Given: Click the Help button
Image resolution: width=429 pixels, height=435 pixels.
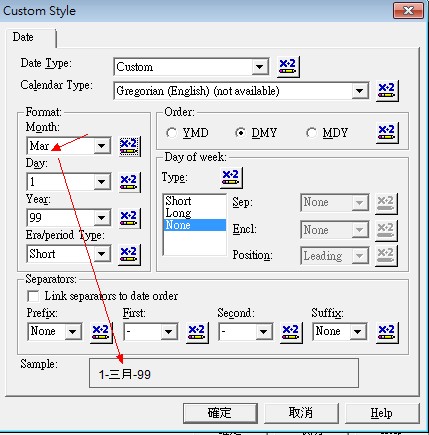Looking at the screenshot, I should [382, 413].
